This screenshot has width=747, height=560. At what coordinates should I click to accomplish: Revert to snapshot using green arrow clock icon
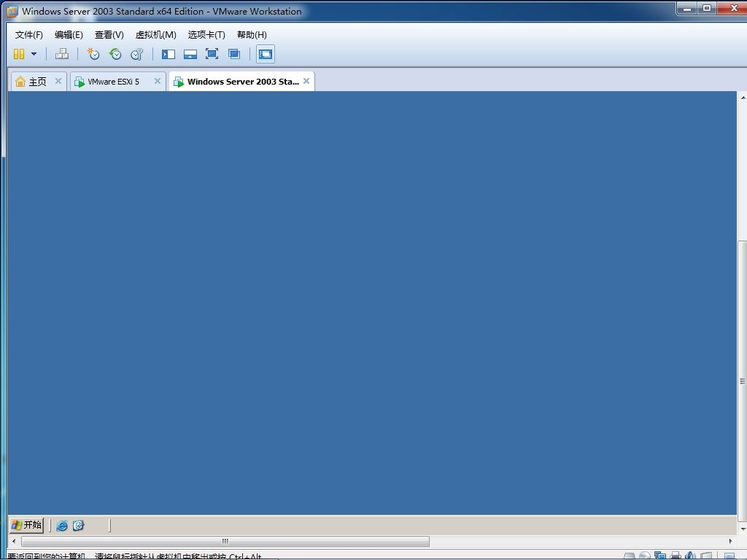[x=115, y=54]
